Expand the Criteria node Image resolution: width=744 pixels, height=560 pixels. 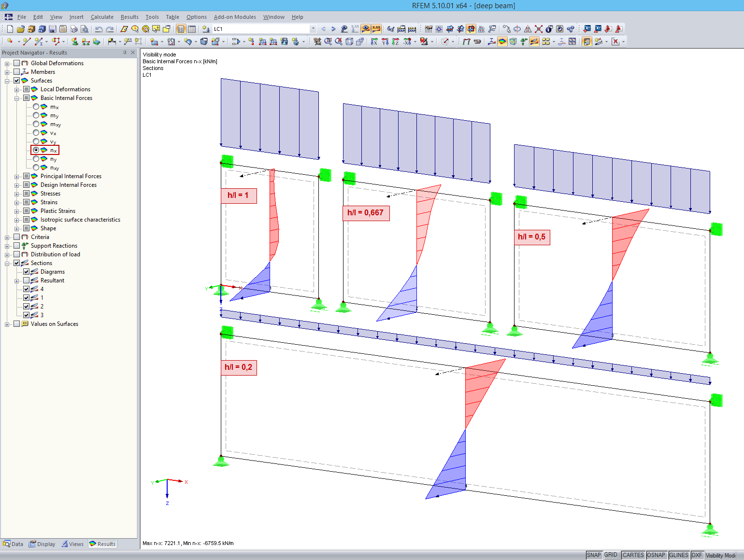pyautogui.click(x=7, y=237)
